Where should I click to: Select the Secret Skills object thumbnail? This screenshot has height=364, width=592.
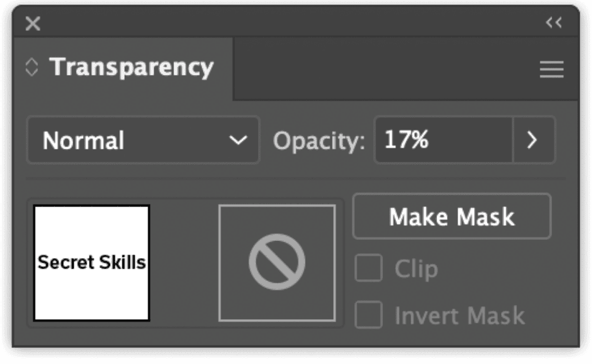[92, 263]
